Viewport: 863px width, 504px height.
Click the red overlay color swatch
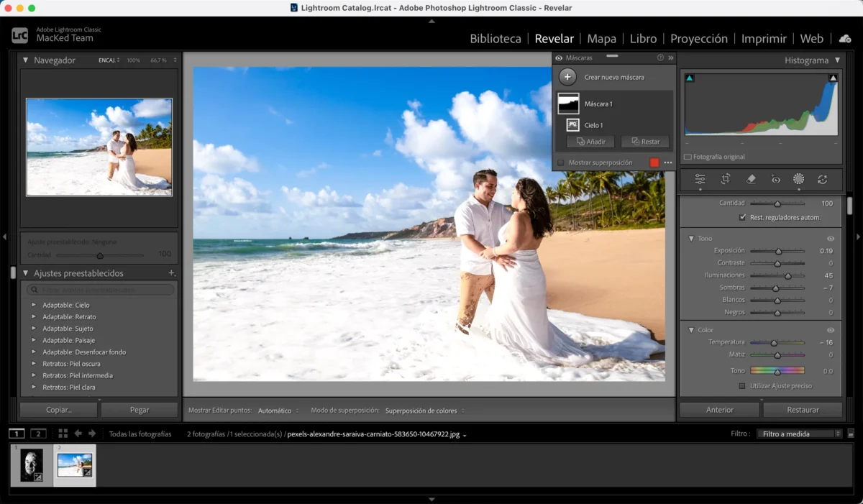(654, 162)
